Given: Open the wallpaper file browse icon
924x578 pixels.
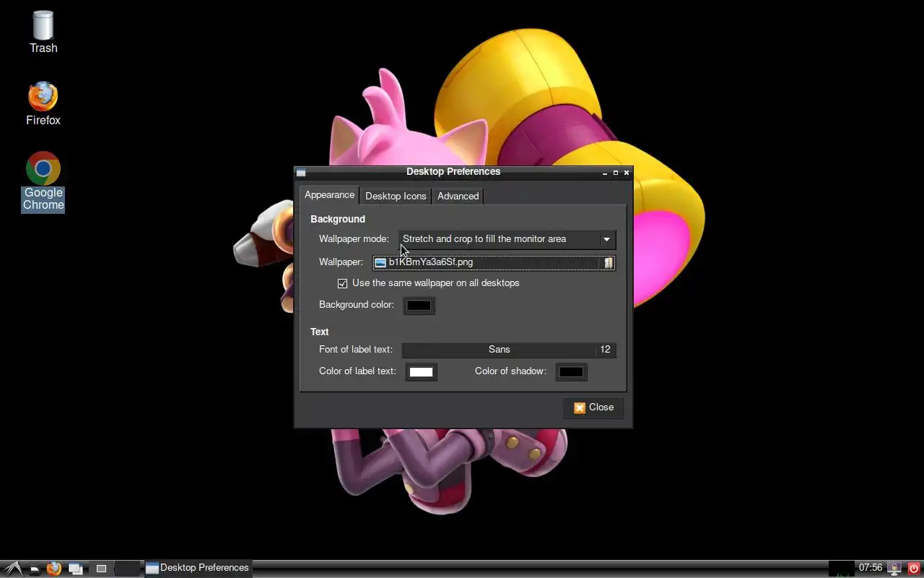Looking at the screenshot, I should coord(609,263).
